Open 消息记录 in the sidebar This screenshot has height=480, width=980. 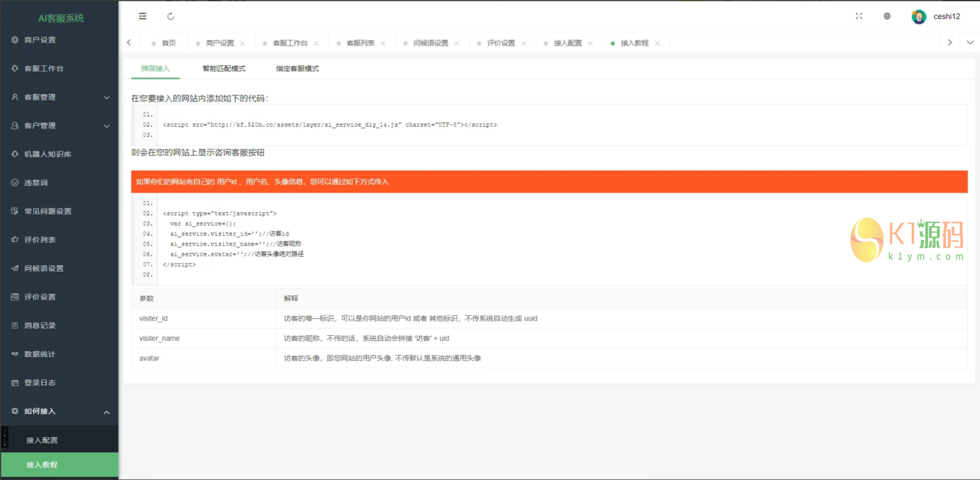click(x=59, y=326)
